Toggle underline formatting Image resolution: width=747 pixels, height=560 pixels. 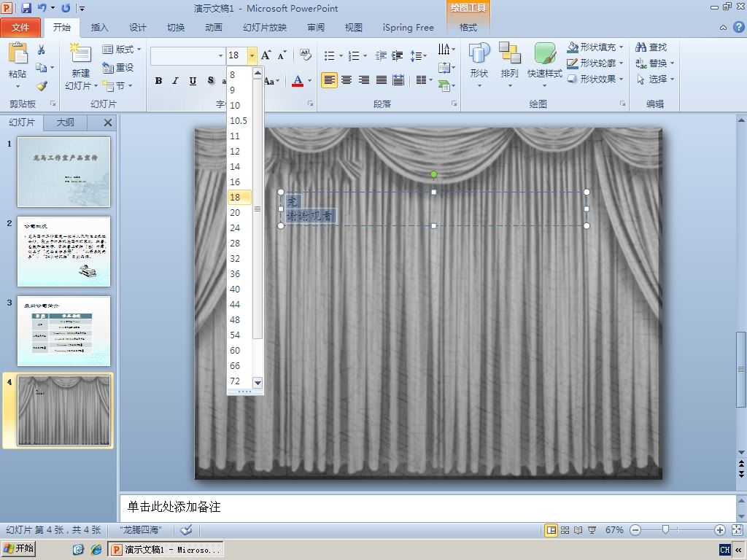coord(193,80)
